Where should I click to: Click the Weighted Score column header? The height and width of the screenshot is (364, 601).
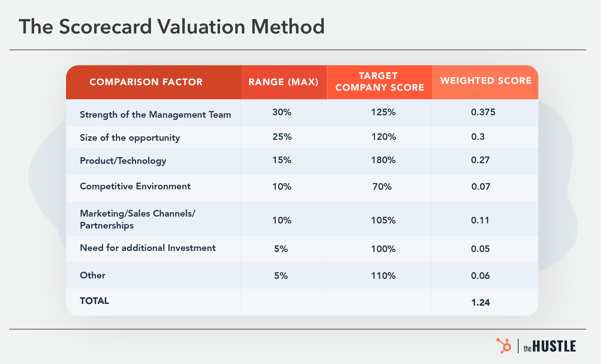486,81
